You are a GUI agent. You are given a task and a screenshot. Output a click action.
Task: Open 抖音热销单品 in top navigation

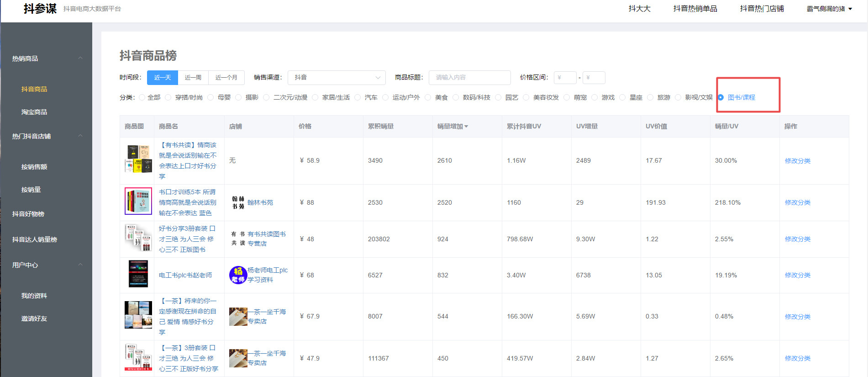695,9
